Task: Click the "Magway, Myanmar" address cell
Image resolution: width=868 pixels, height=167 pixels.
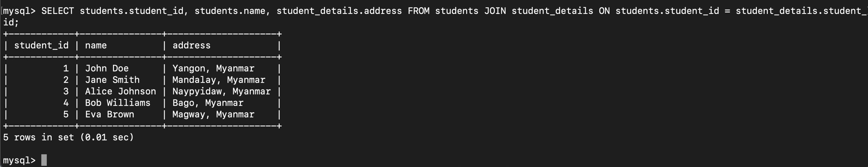Action: coord(213,114)
